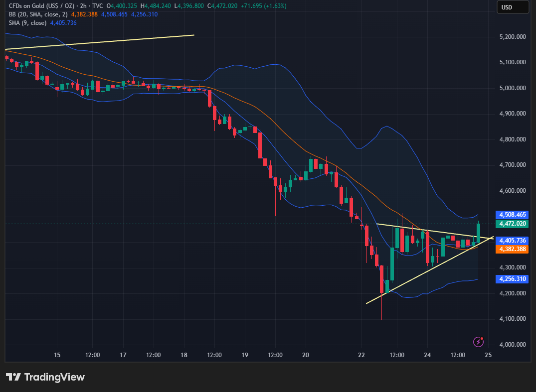This screenshot has height=392, width=536.
Task: Click the blue 4,256.310 lower band label
Action: (513, 279)
